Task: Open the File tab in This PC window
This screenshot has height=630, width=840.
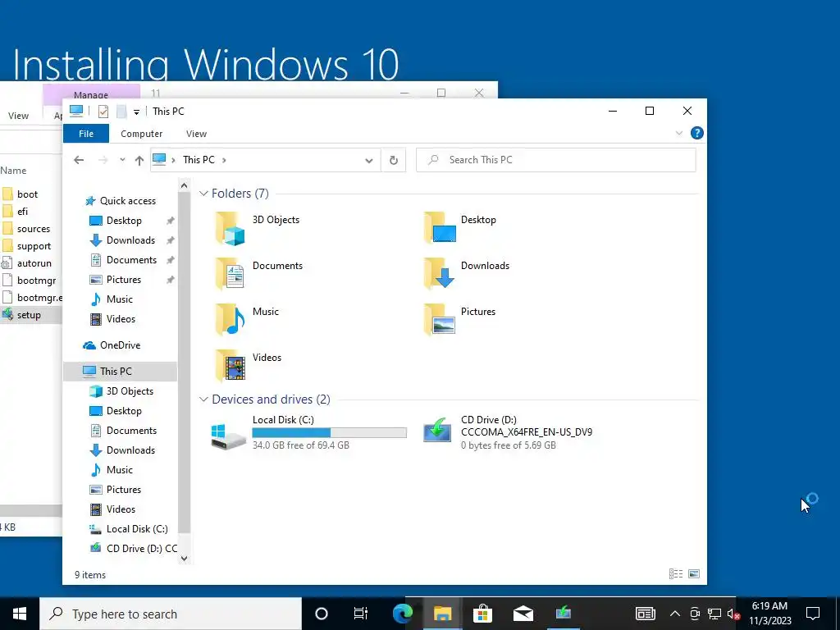Action: pyautogui.click(x=85, y=134)
